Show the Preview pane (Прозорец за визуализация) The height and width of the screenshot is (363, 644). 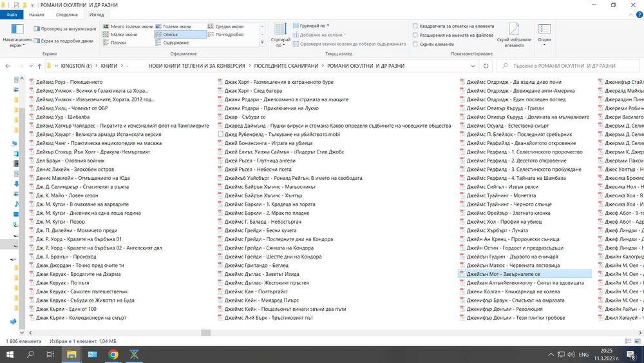[64, 29]
